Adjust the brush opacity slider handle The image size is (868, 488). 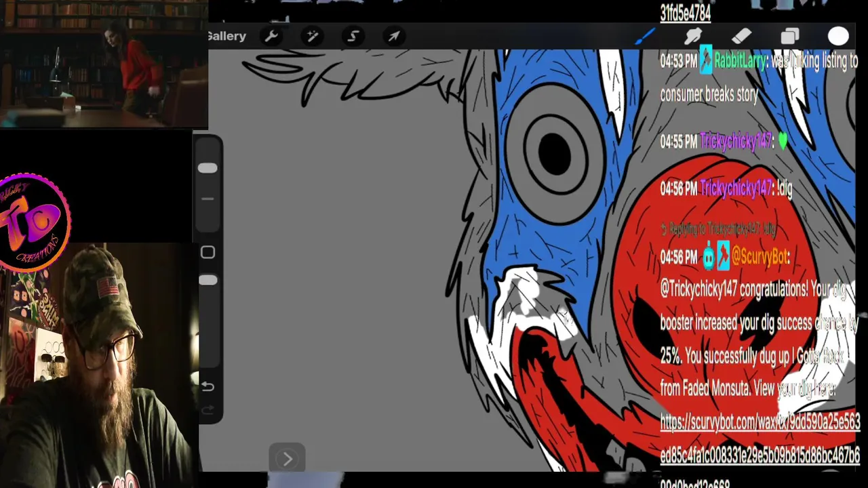pos(208,280)
